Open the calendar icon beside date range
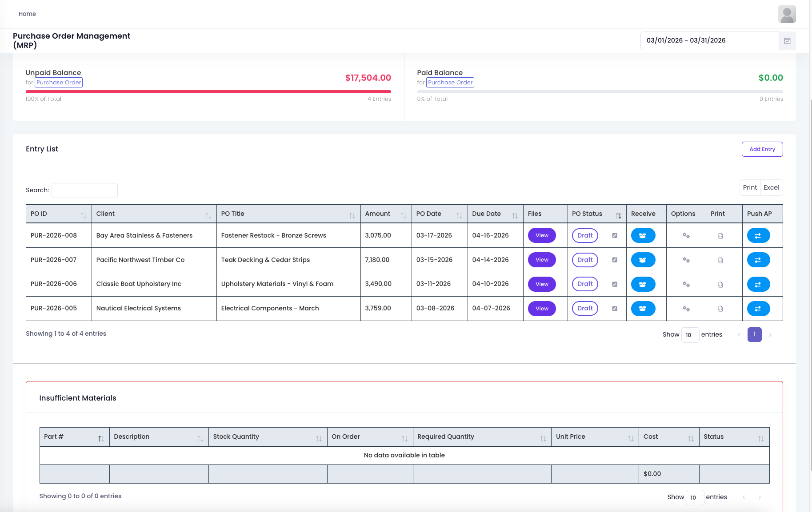 787,41
